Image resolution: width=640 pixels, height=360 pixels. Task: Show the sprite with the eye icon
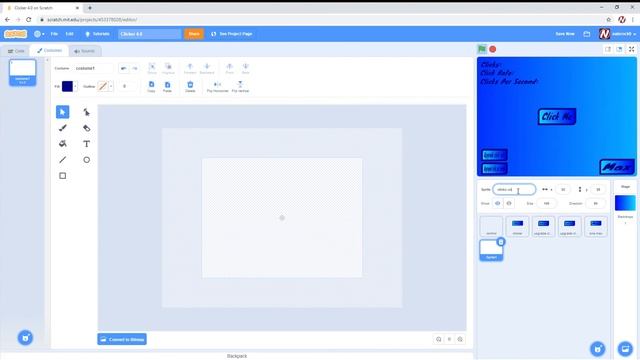(498, 203)
